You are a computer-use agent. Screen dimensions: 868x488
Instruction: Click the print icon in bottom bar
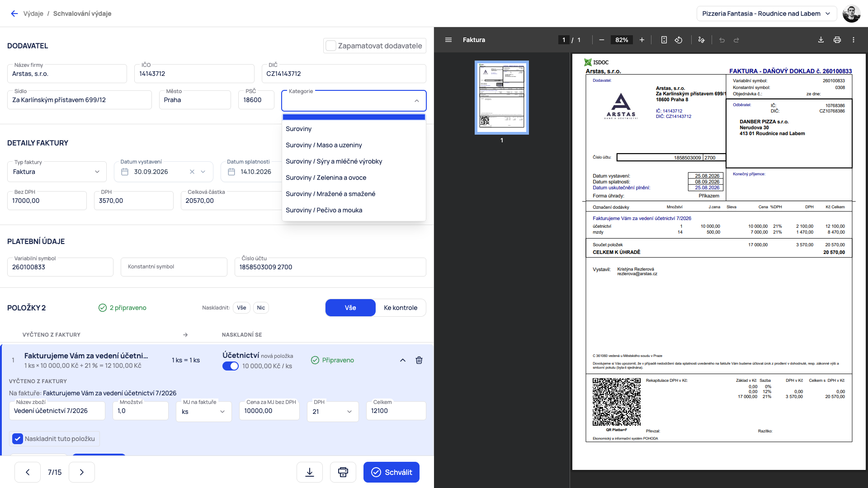[x=343, y=472]
